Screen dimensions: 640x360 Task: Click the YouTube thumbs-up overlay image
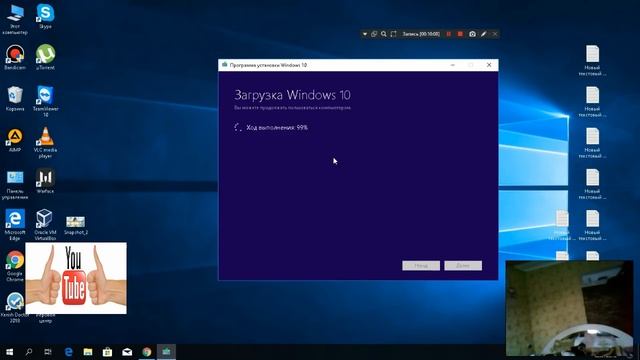coord(76,278)
